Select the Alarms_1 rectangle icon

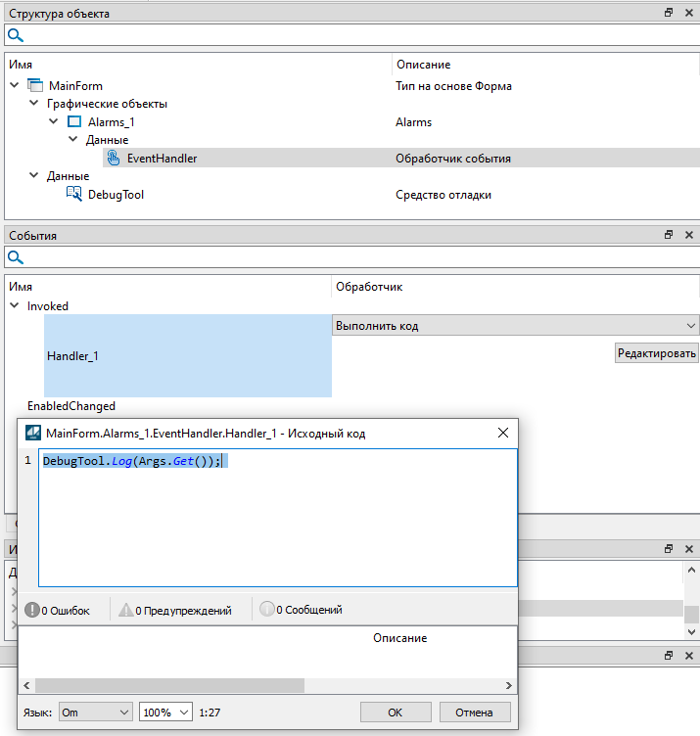(x=74, y=122)
